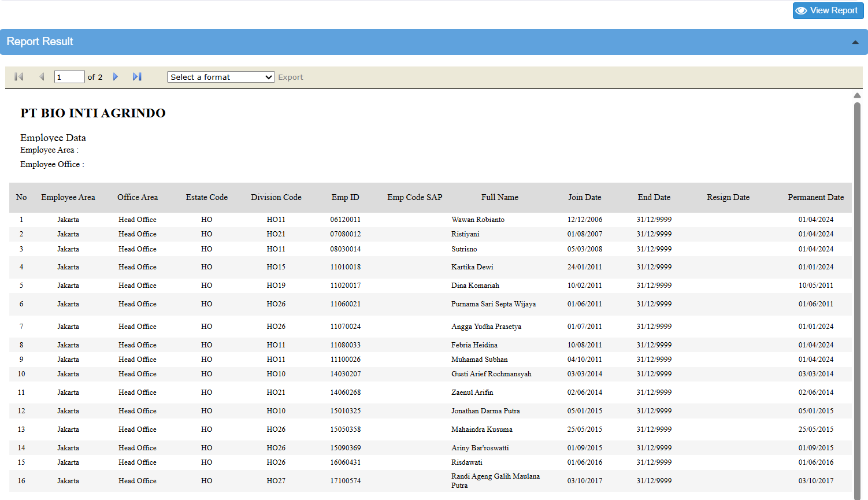Click the Report Result header title

pyautogui.click(x=40, y=42)
